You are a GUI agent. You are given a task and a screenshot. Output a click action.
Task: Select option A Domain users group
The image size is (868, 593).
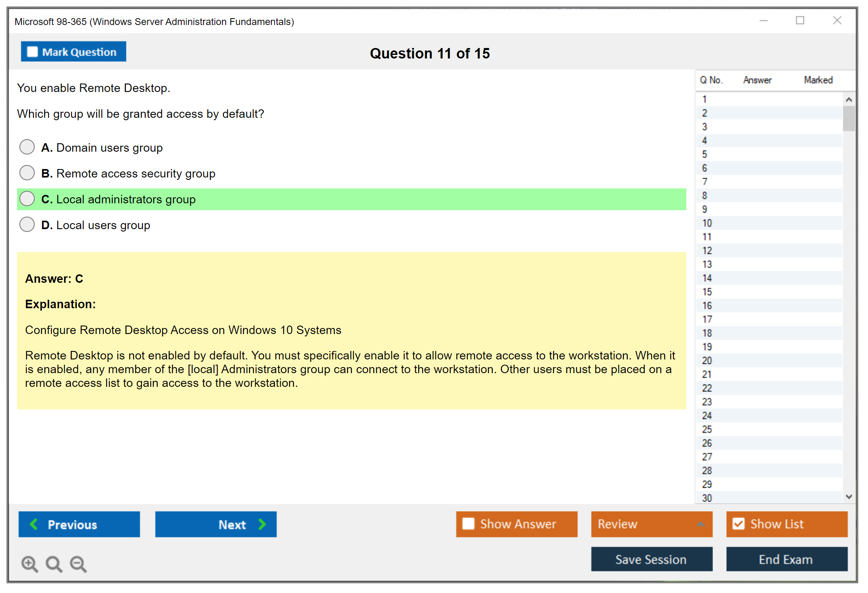coord(27,147)
